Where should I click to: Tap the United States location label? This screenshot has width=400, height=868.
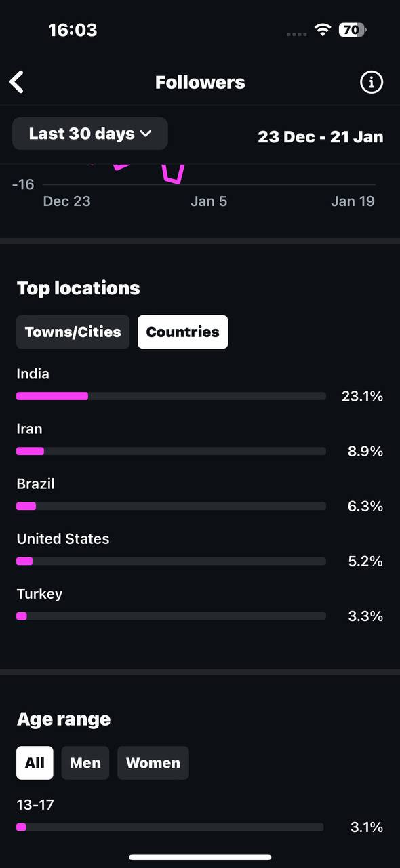tap(63, 539)
